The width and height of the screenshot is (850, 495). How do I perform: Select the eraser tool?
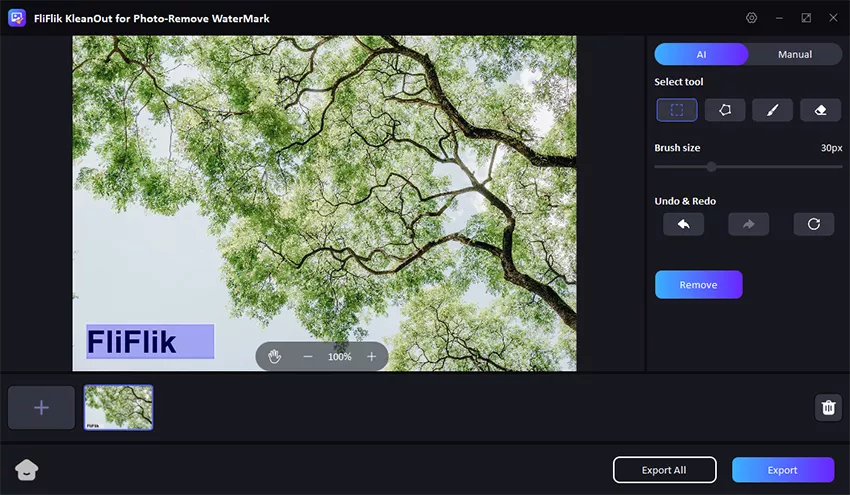[x=820, y=110]
